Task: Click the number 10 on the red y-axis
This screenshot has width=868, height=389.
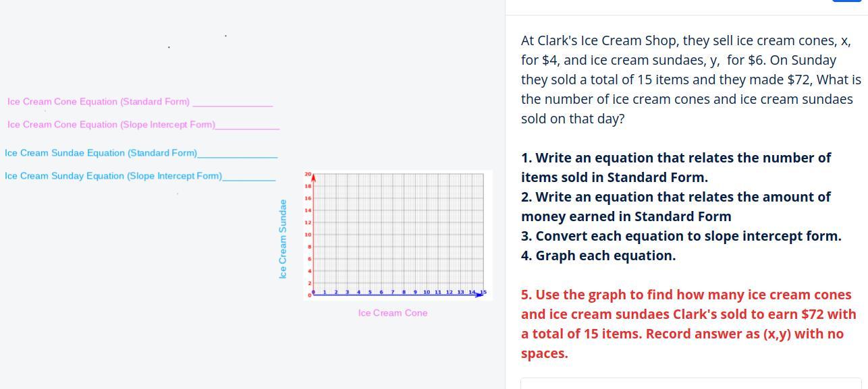Action: [308, 235]
